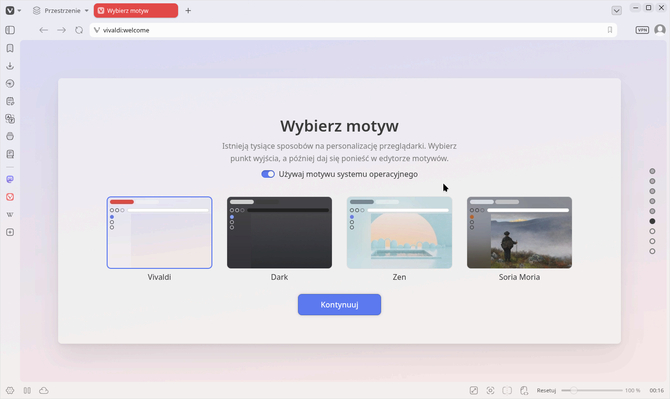Open the VPN button
Image resolution: width=670 pixels, height=399 pixels.
[x=642, y=30]
